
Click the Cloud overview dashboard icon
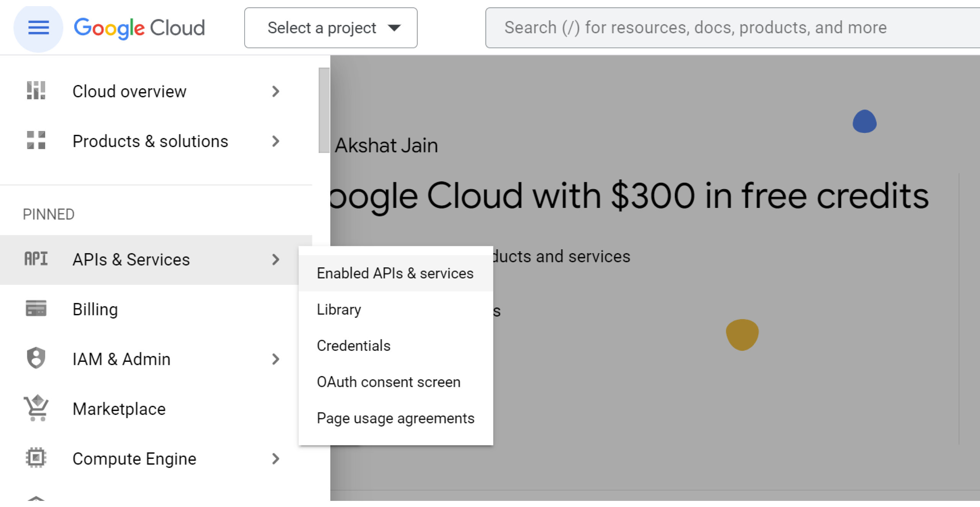36,91
